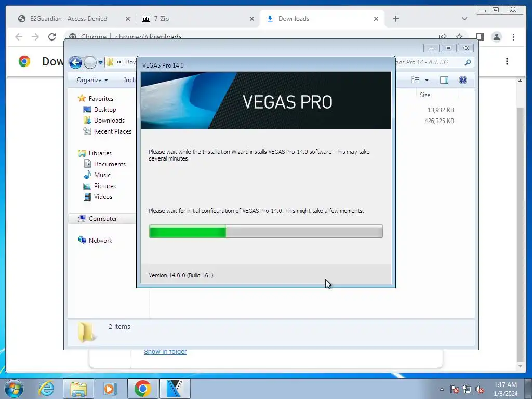
Task: Close the 7-Zip tab
Action: click(252, 19)
